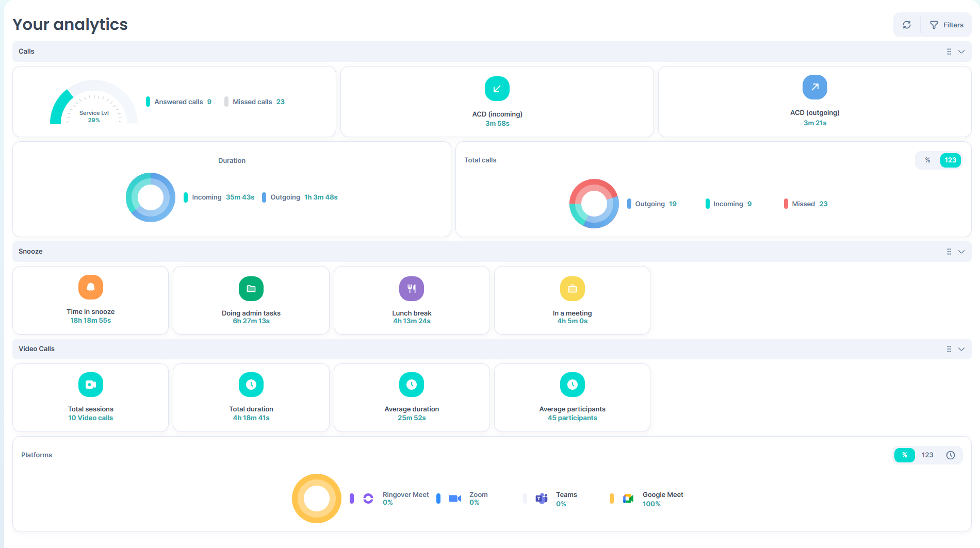Switch Platforms to 123 number view
The width and height of the screenshot is (980, 548).
[927, 455]
